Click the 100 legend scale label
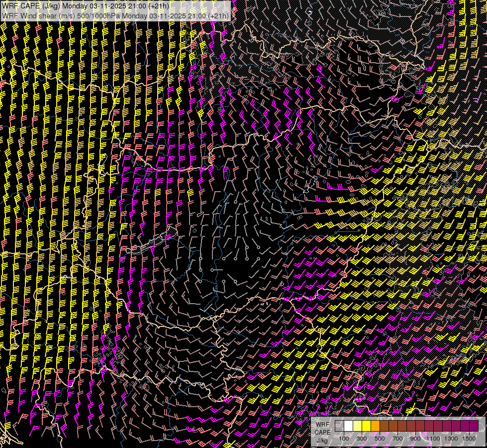This screenshot has width=487, height=448. click(344, 438)
